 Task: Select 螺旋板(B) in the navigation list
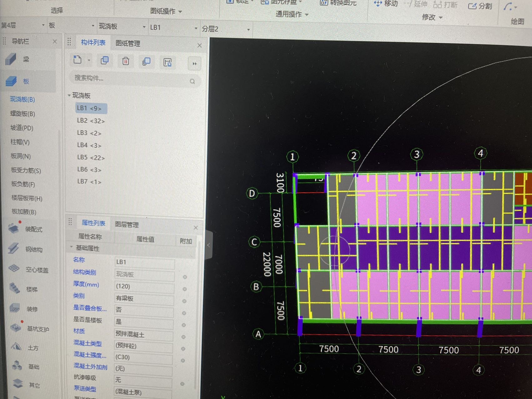click(23, 114)
